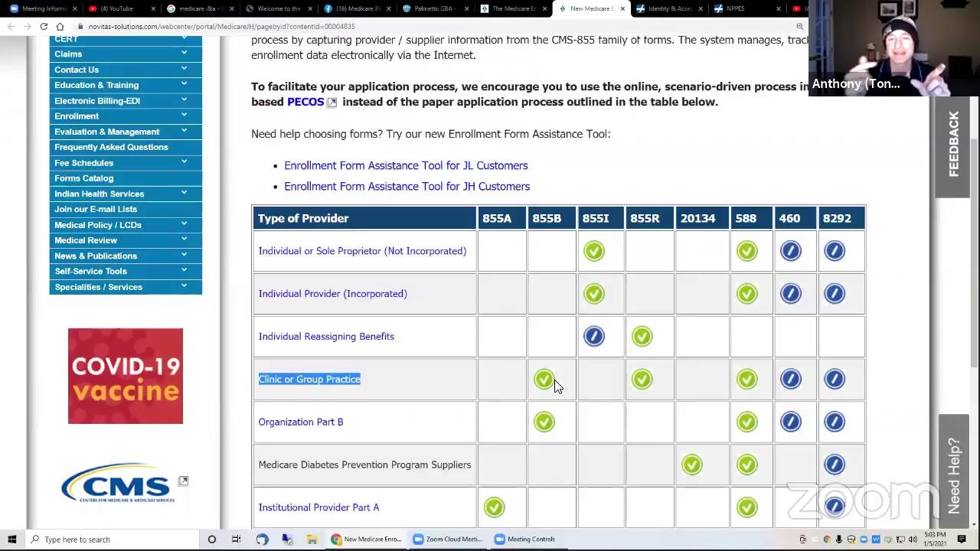
Task: Click the CMS logo image
Action: click(x=118, y=484)
